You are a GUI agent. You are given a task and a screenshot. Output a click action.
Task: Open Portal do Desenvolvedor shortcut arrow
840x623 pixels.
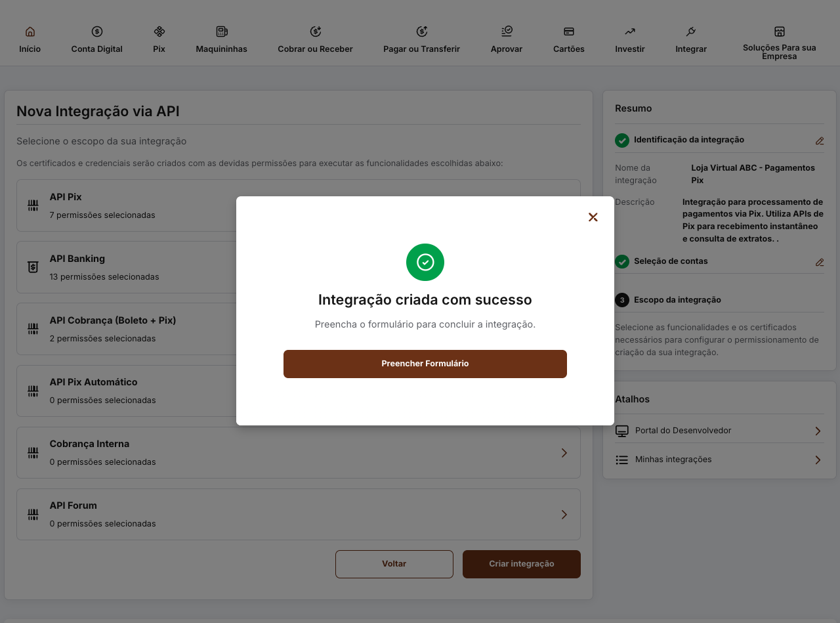[x=818, y=431]
